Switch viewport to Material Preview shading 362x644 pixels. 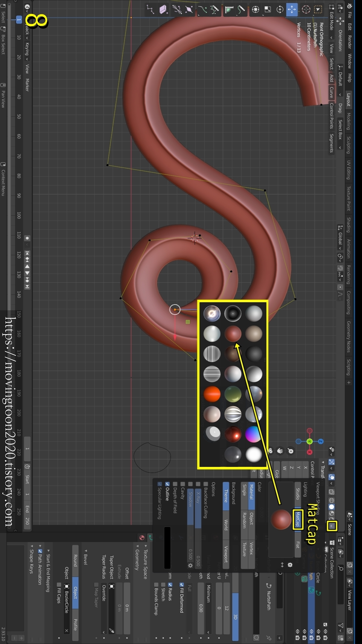(331, 513)
